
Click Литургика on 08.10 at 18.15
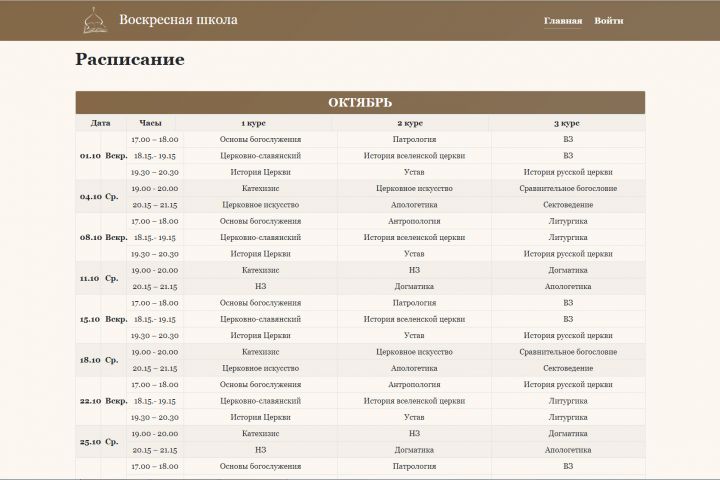pyautogui.click(x=568, y=237)
